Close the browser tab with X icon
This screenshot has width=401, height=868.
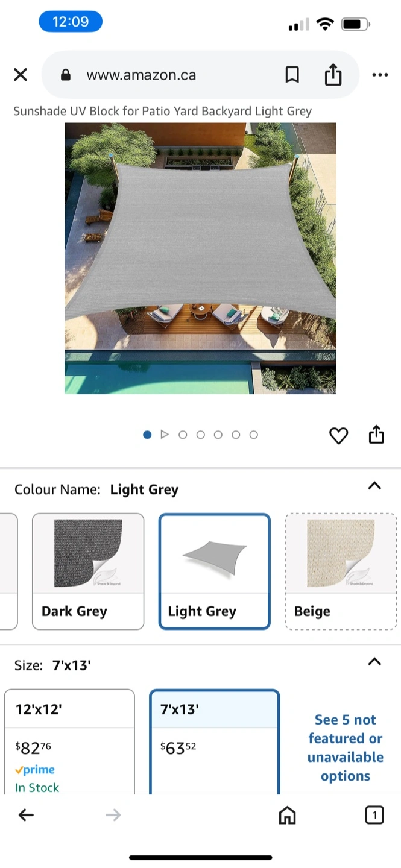tap(21, 75)
